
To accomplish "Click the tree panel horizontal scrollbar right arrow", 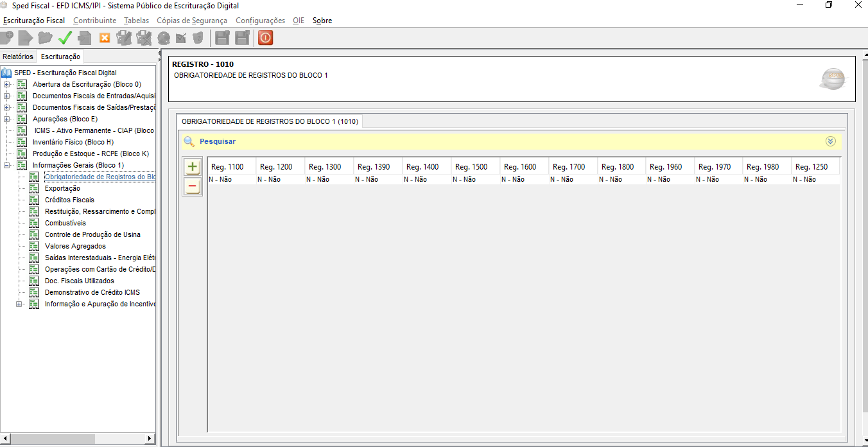I will [150, 439].
